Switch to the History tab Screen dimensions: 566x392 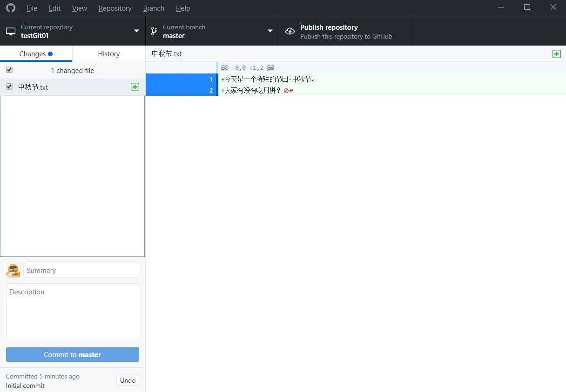[x=109, y=54]
